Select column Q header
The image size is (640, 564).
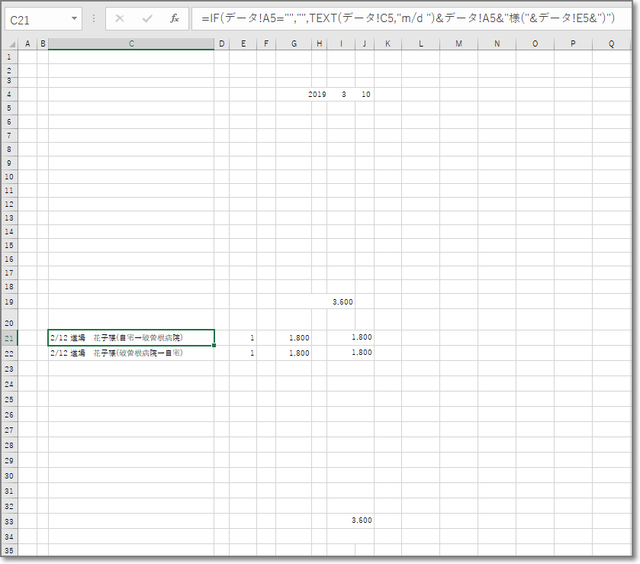[x=610, y=43]
